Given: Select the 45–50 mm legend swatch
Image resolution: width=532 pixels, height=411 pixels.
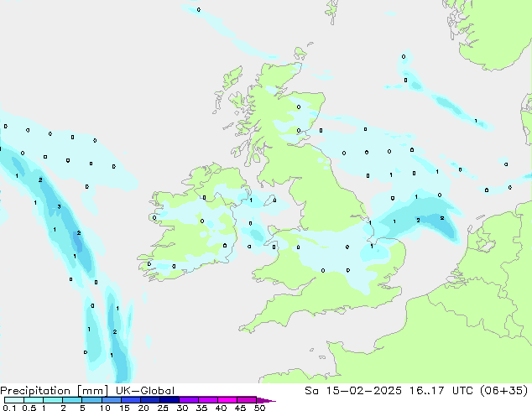Looking at the screenshot, I should click(247, 400).
